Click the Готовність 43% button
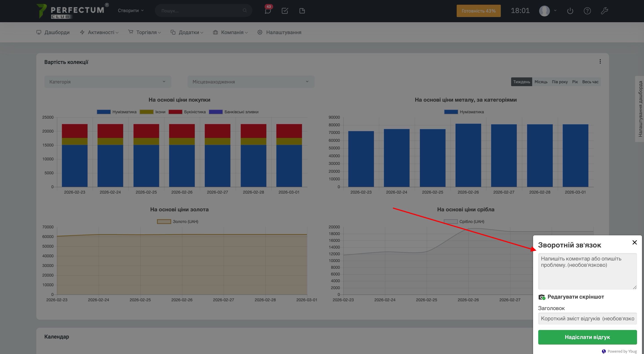This screenshot has width=644, height=354. pyautogui.click(x=478, y=11)
